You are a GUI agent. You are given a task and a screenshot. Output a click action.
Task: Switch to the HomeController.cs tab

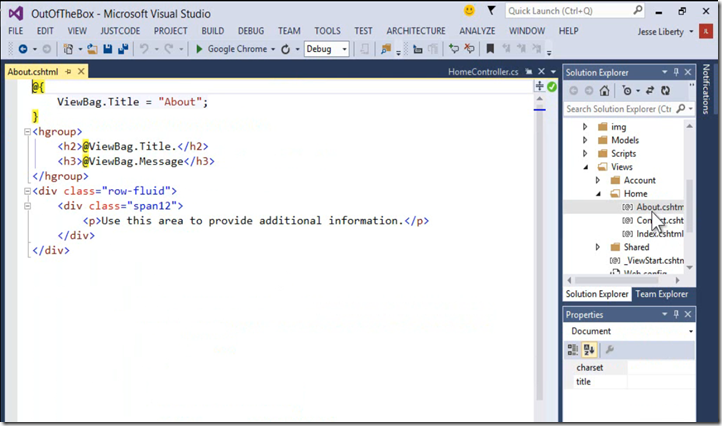[483, 72]
